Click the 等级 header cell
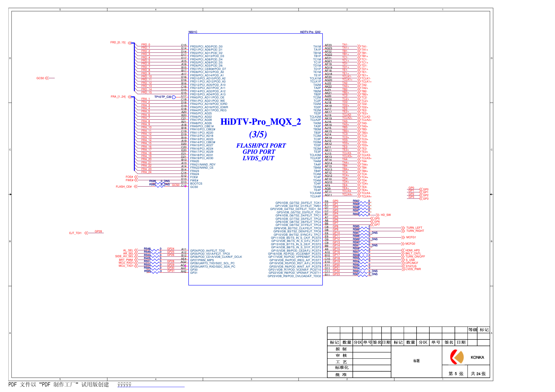This screenshot has height=392, width=555. (473, 330)
